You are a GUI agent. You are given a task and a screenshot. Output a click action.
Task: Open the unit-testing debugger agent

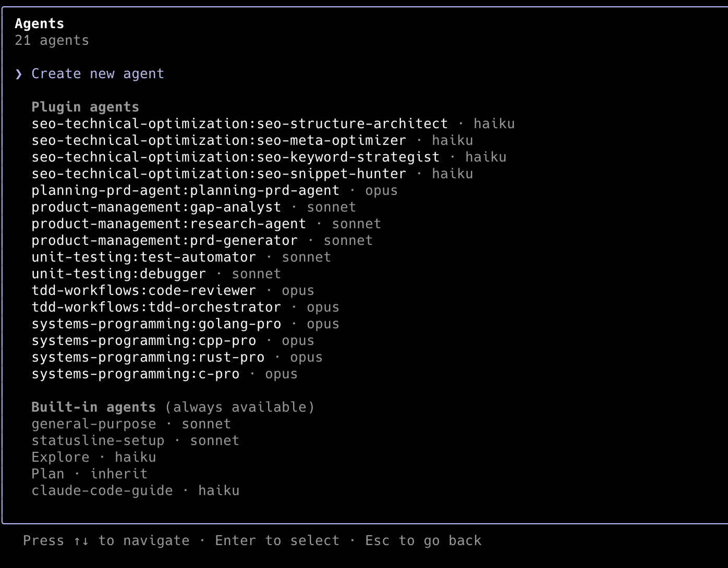coord(118,274)
